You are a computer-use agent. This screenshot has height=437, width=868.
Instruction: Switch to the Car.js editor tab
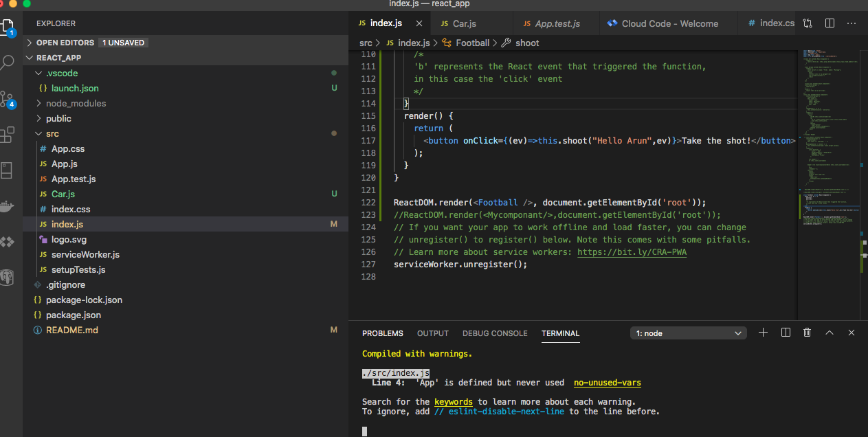(x=465, y=23)
